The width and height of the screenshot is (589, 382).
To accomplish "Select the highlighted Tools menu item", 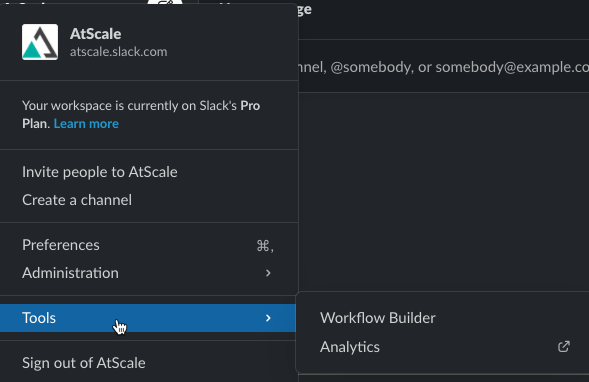I will pos(148,318).
